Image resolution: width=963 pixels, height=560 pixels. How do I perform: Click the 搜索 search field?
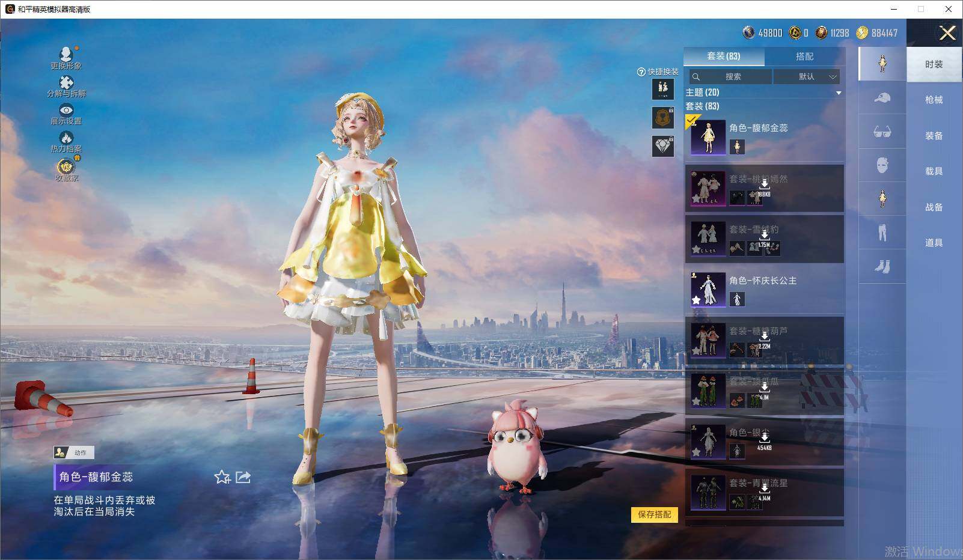pos(730,77)
